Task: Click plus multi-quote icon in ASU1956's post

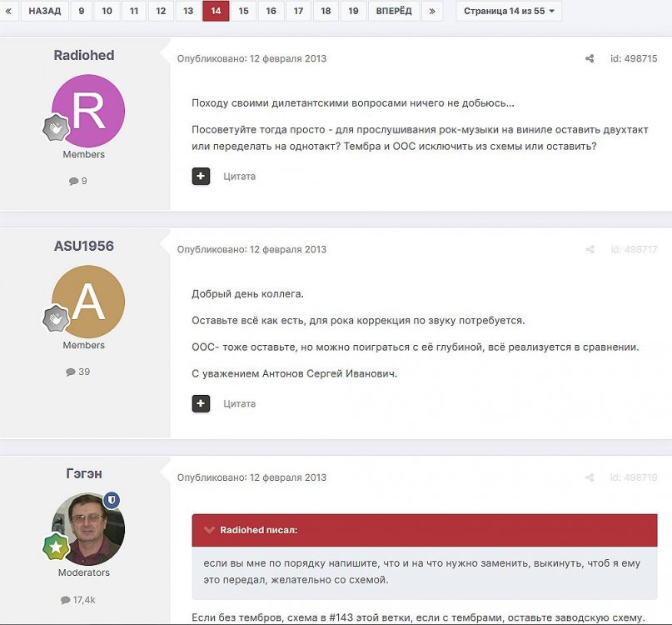Action: pyautogui.click(x=201, y=404)
